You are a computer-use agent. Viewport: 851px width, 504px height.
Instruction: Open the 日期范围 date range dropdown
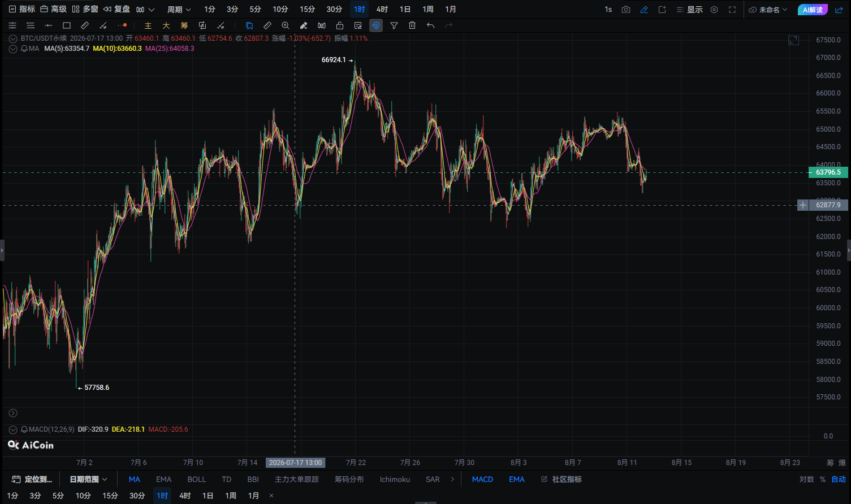coord(88,479)
